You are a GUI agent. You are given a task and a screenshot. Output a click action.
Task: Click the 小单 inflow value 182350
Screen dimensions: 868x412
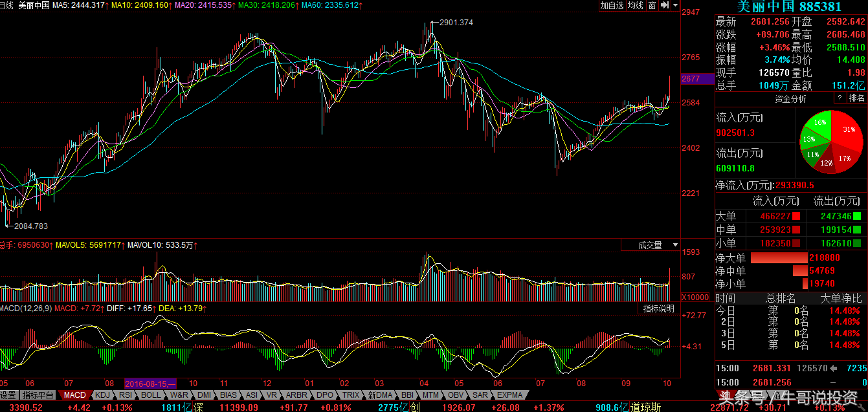click(x=775, y=243)
